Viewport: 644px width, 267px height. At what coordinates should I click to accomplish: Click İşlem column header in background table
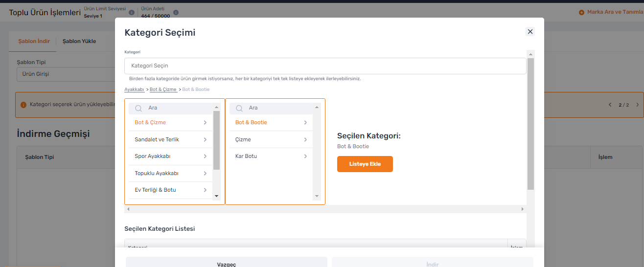click(605, 157)
